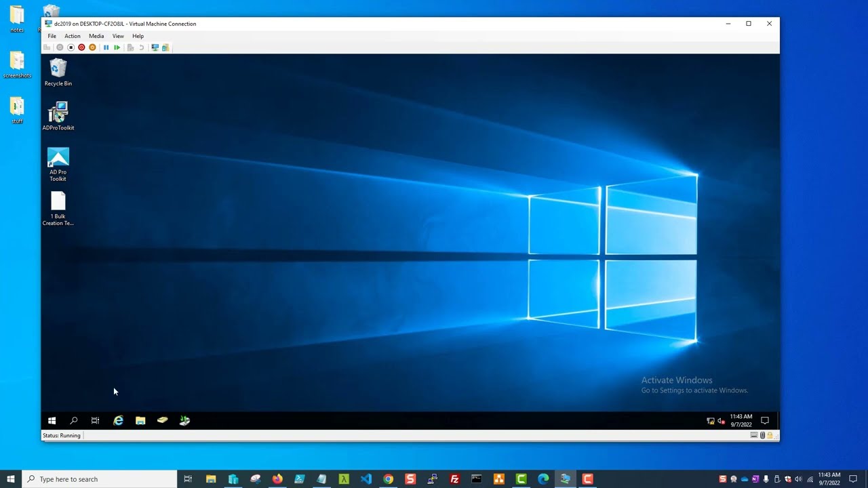Open the File menu in VM Connection
This screenshot has width=868, height=488.
click(52, 36)
